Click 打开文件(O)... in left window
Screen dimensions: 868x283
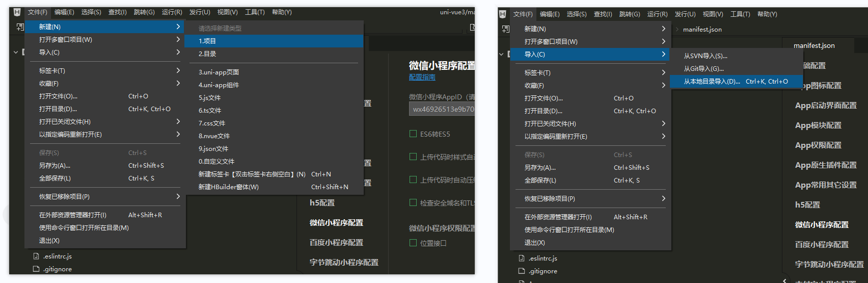(105, 96)
